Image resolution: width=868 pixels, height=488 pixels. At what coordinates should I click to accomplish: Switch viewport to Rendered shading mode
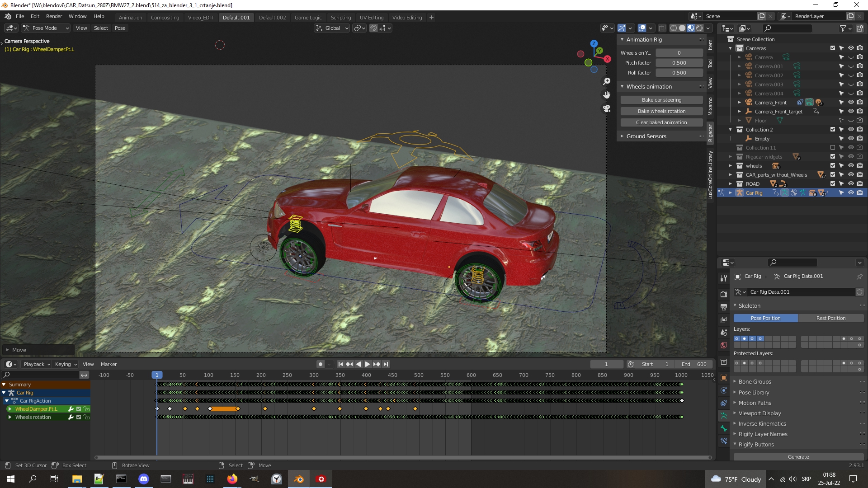(x=699, y=28)
